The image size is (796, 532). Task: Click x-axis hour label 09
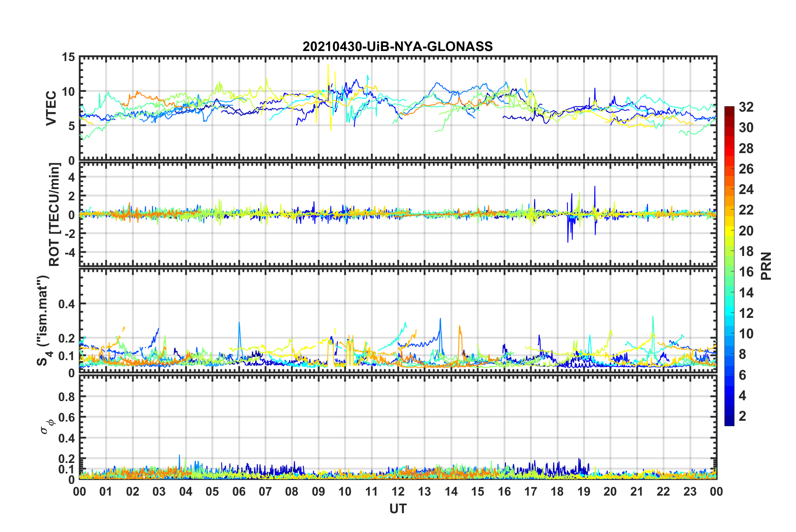pos(318,491)
